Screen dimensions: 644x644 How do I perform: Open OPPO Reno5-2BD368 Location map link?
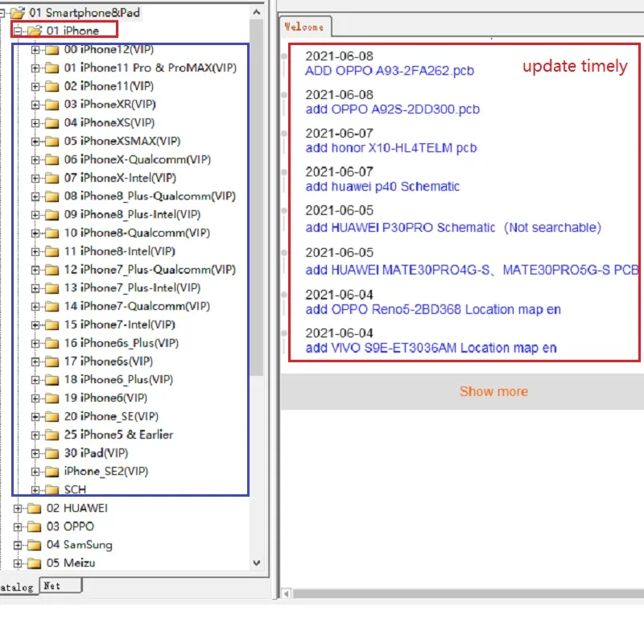(433, 309)
